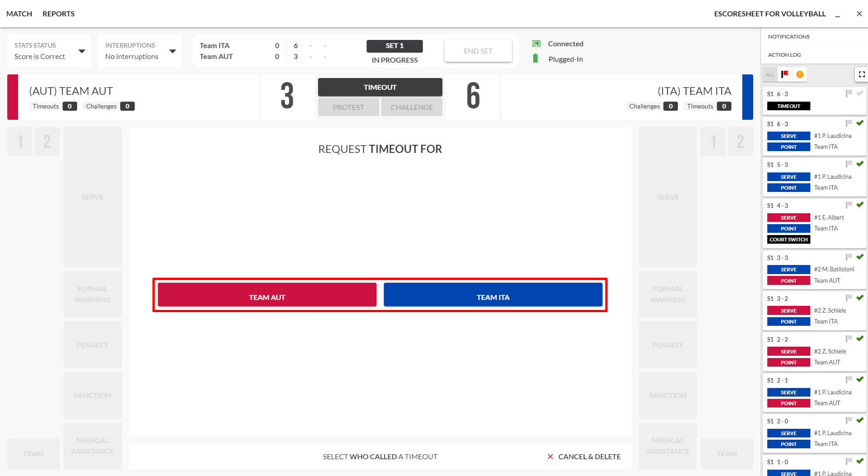Viewport: 868px width, 476px height.
Task: Filter action log by red flag icon
Action: pyautogui.click(x=785, y=74)
